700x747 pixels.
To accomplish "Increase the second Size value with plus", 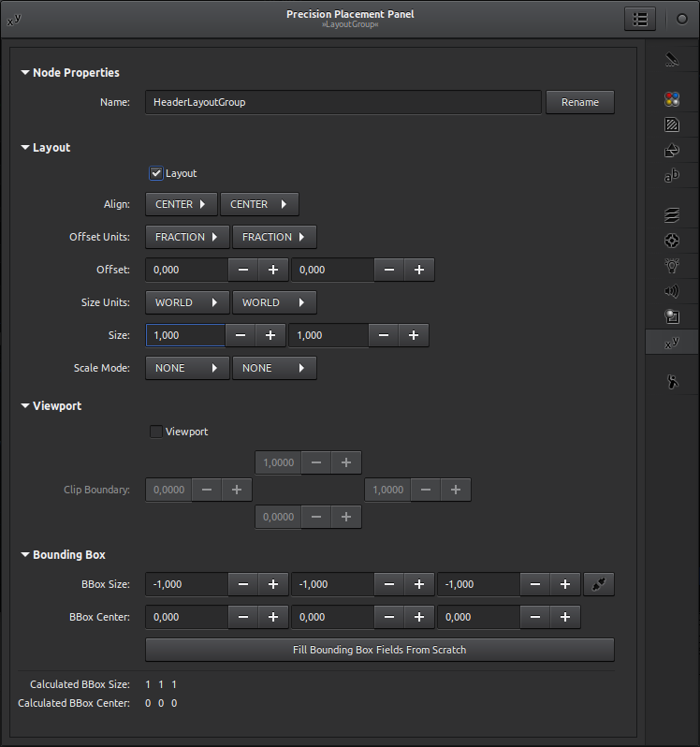I will [x=414, y=335].
